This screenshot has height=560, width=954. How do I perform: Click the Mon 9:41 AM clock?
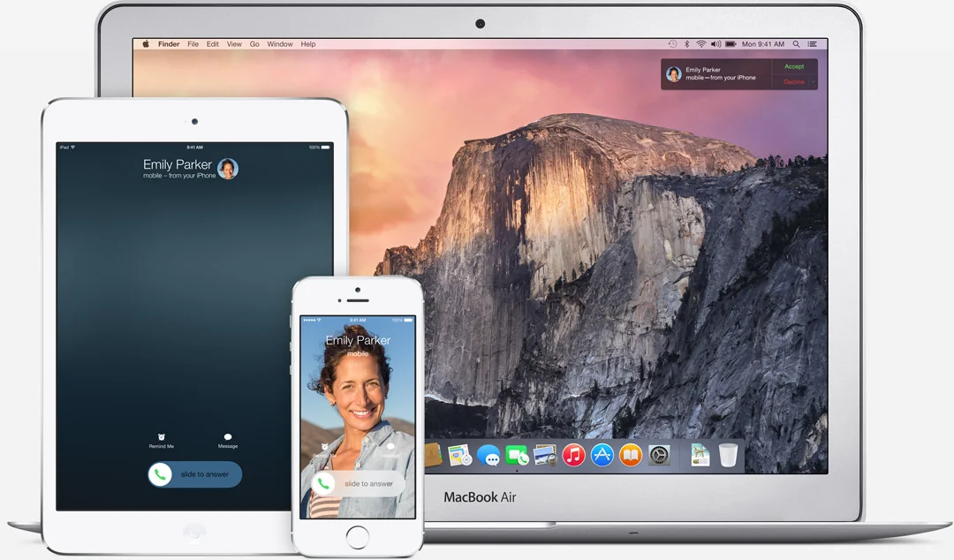(763, 44)
